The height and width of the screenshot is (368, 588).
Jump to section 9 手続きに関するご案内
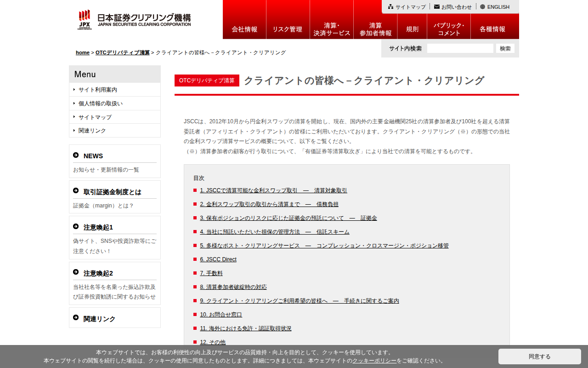tap(300, 301)
